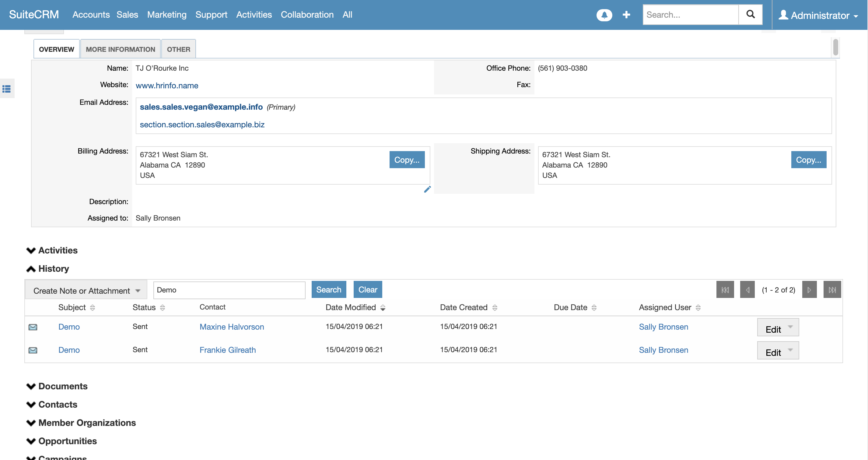Viewport: 868px width, 460px height.
Task: Focus the History filter field containing Demo
Action: tap(229, 290)
